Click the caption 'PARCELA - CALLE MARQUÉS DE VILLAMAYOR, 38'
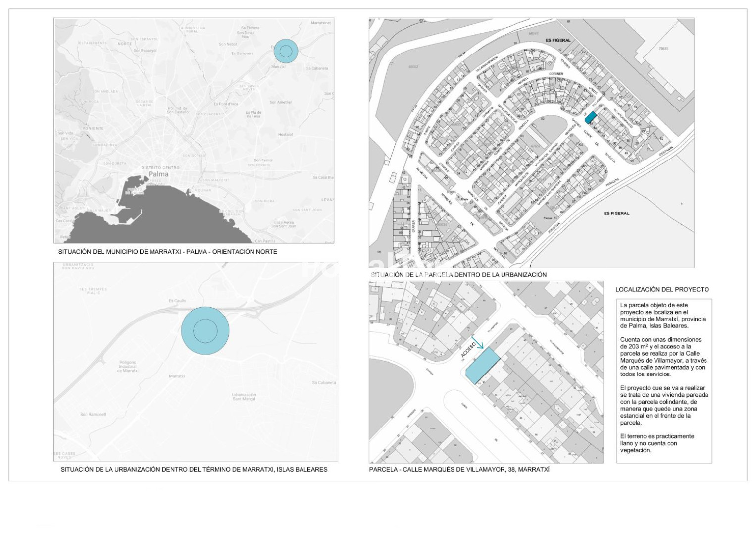The width and height of the screenshot is (756, 535). pos(459,469)
